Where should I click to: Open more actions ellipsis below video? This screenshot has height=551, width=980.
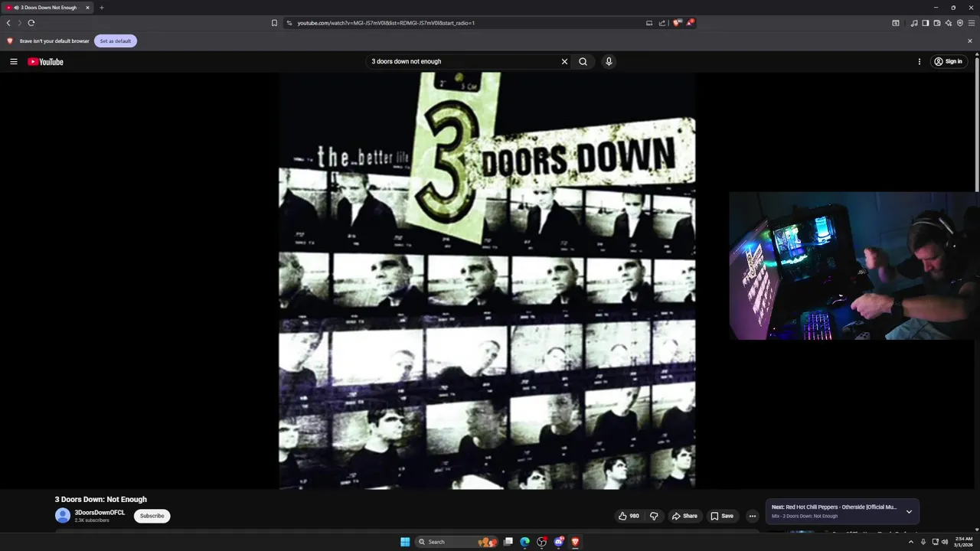(x=752, y=516)
